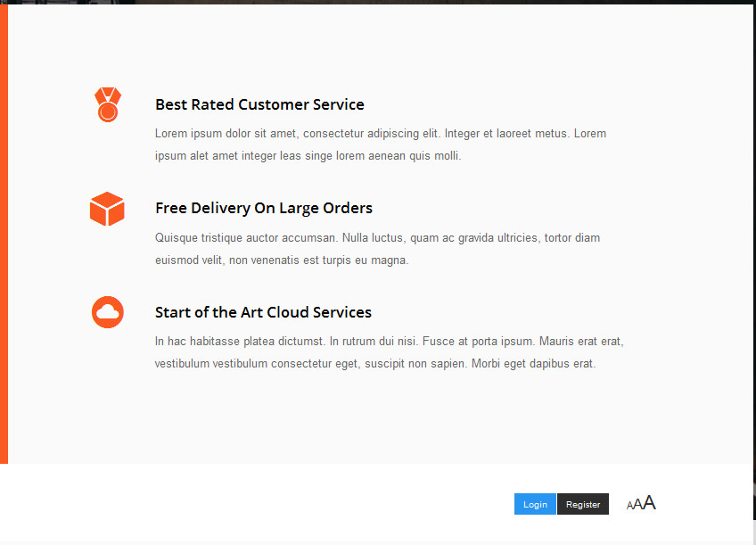Click the Start of the Art Cloud Services heading

(263, 312)
